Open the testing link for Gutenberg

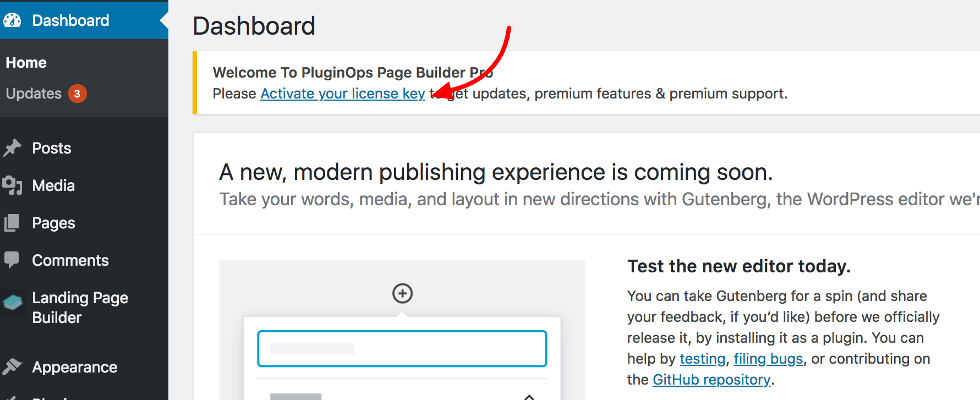coord(702,358)
